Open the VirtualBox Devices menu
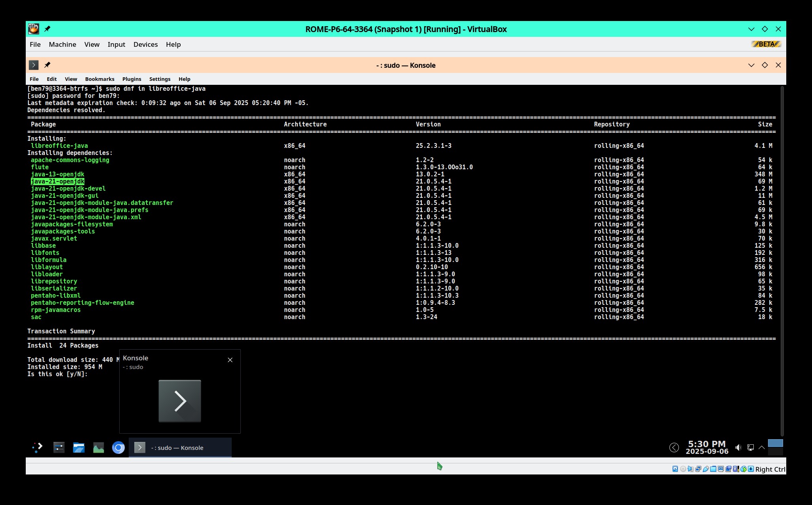Image resolution: width=812 pixels, height=505 pixels. point(145,44)
